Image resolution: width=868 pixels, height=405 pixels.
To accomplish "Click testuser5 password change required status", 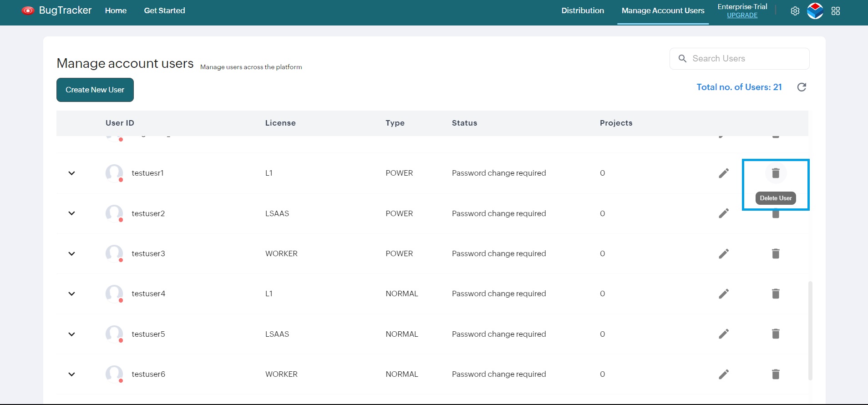I will point(499,334).
